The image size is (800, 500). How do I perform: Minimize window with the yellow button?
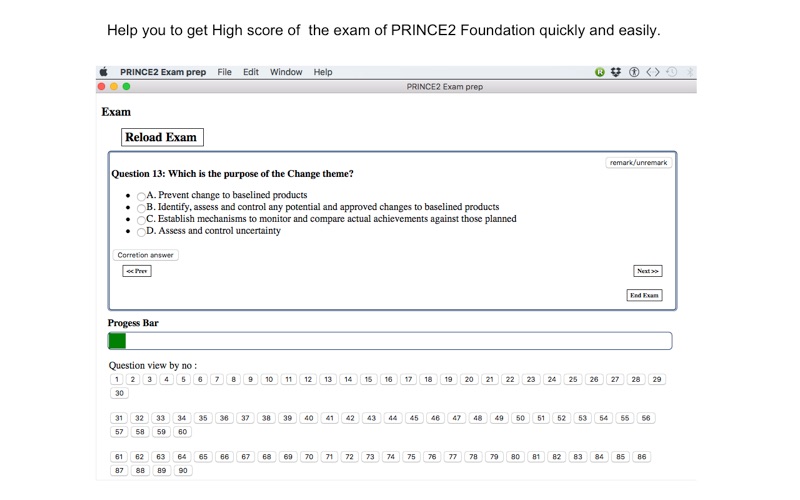(x=114, y=86)
